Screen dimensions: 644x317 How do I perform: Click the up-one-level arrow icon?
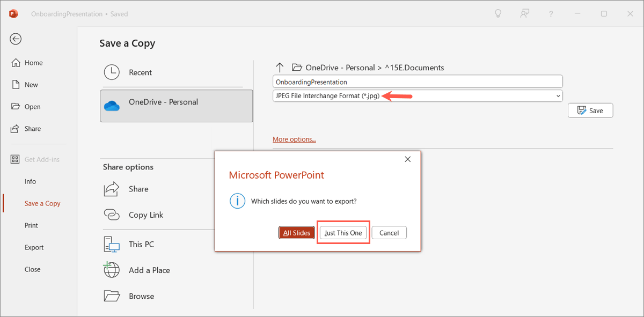click(279, 68)
